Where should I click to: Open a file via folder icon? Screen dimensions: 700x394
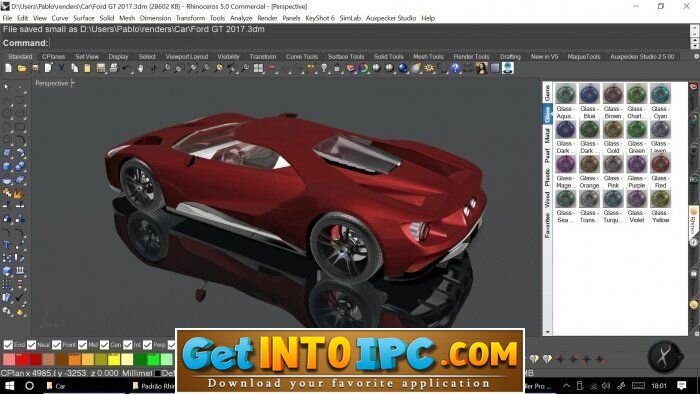(x=22, y=68)
